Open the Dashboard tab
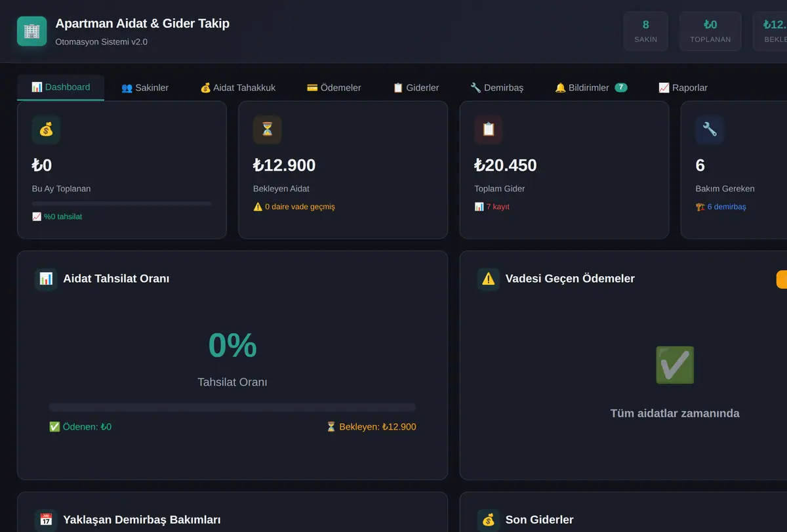Image resolution: width=787 pixels, height=532 pixels. point(61,87)
